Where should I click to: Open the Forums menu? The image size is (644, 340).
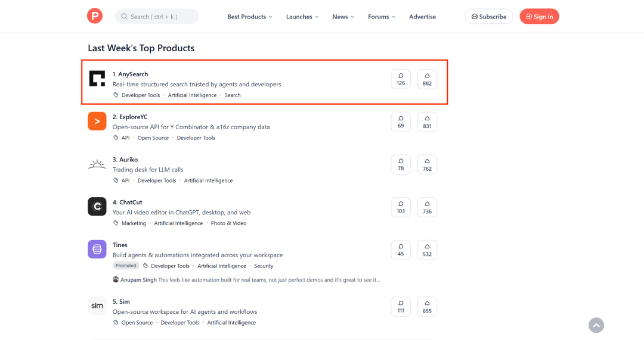[x=382, y=17]
